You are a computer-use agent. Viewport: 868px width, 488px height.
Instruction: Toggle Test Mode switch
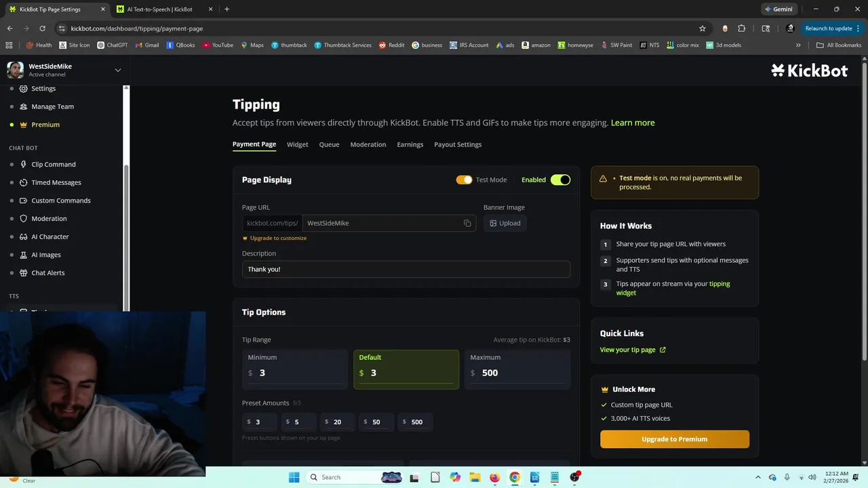coord(464,180)
